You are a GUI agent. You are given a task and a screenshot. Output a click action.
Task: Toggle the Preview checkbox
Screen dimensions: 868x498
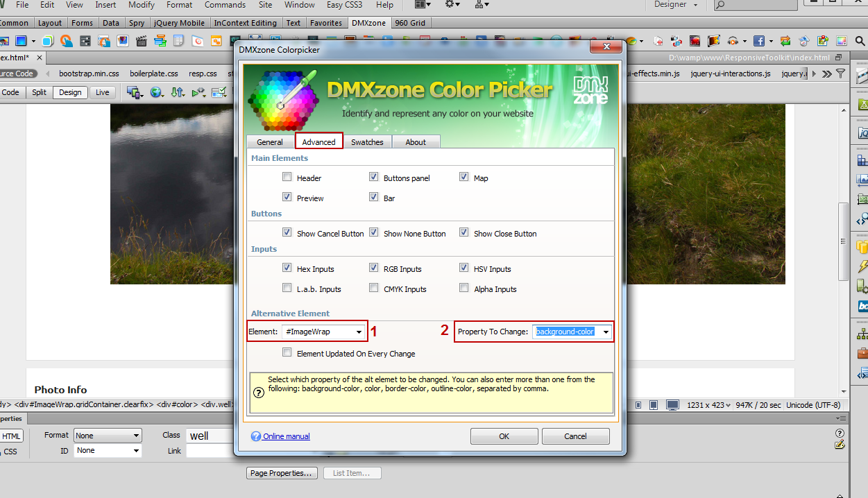287,197
